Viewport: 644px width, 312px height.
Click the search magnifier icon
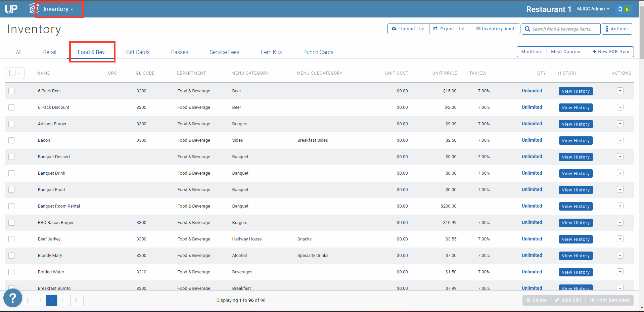point(527,29)
